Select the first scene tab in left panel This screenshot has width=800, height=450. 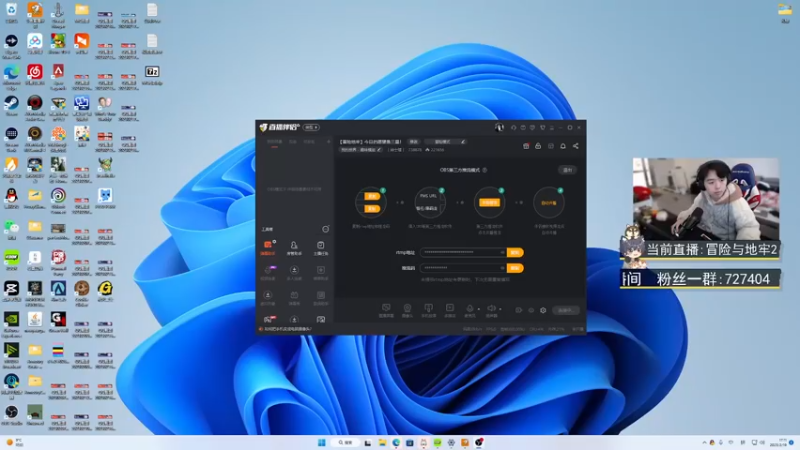click(274, 142)
